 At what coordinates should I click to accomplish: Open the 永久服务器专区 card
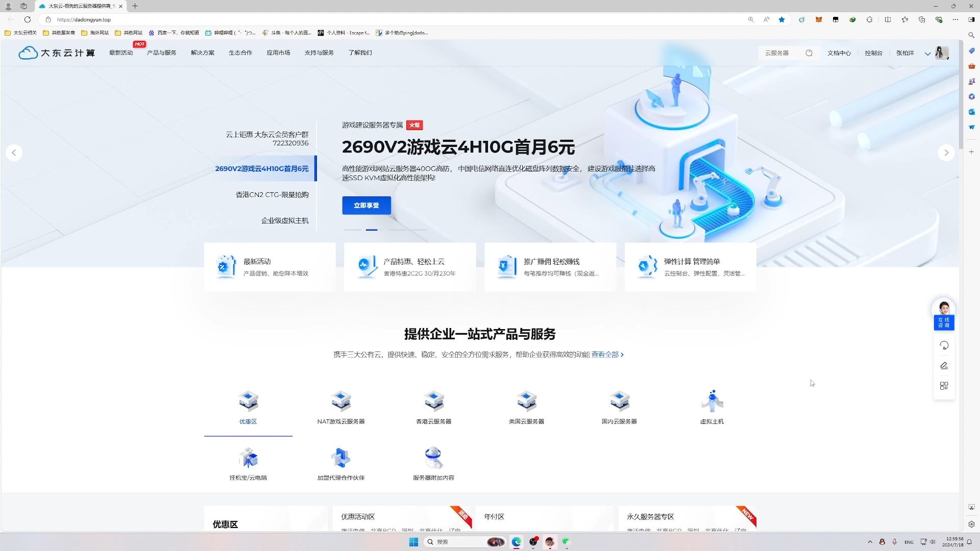(x=688, y=518)
